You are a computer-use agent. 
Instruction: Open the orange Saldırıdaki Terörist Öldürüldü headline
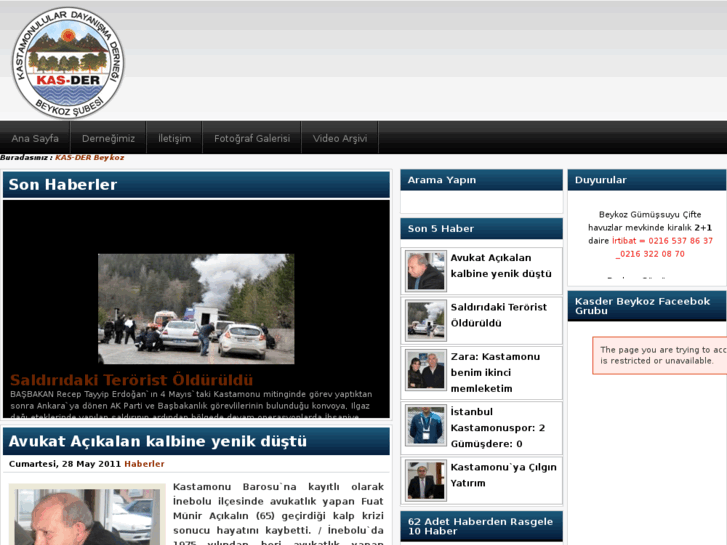click(132, 380)
